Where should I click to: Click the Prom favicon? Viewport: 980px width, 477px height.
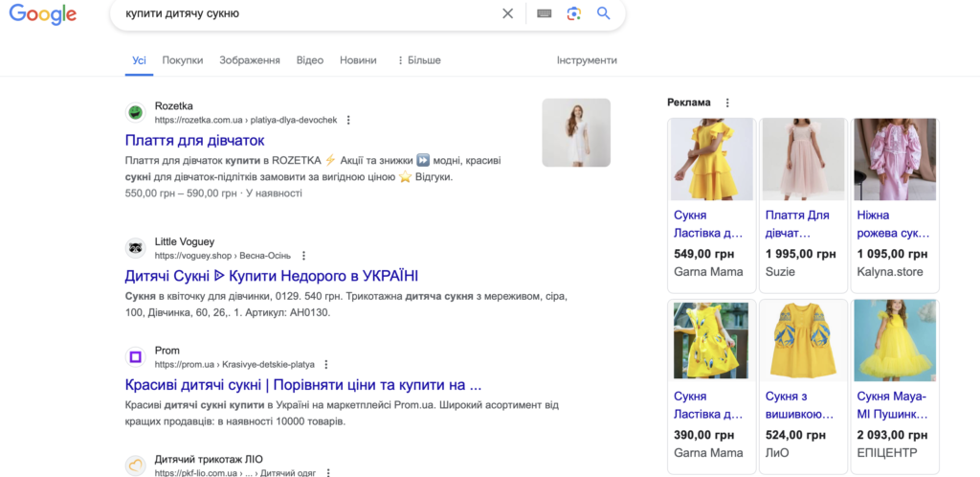[x=135, y=357]
